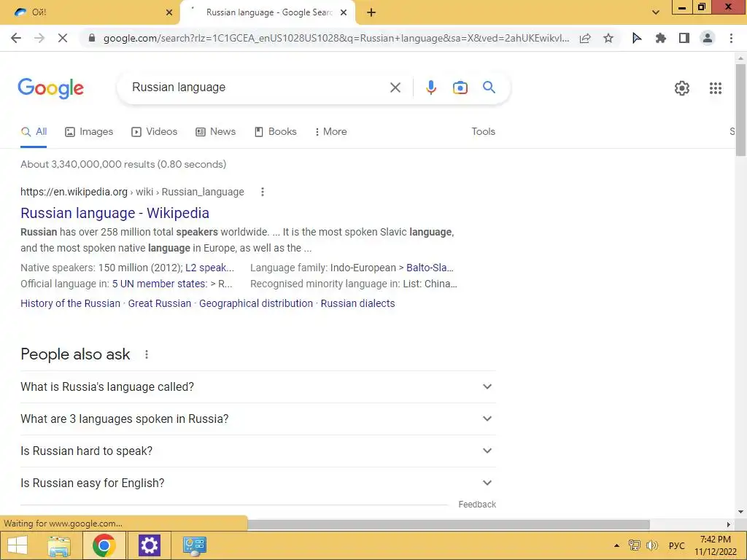Open the Wikipedia result options three dots
The height and width of the screenshot is (560, 747).
click(262, 192)
